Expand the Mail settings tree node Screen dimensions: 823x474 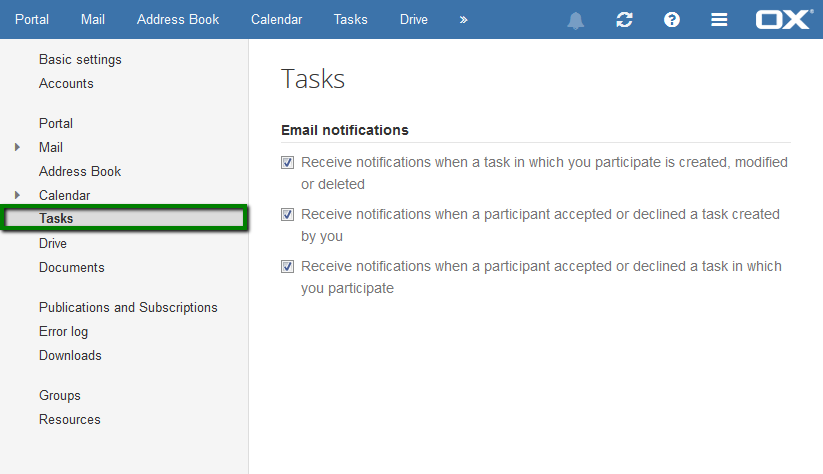pyautogui.click(x=17, y=148)
